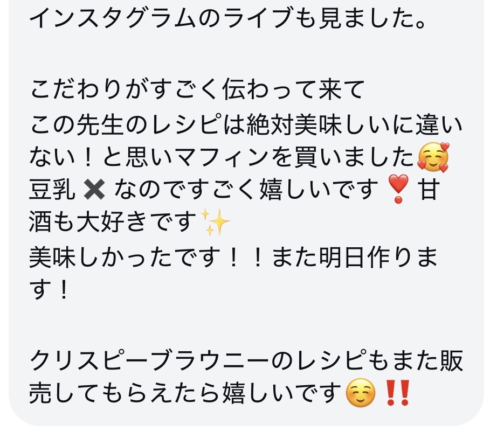Image resolution: width=504 pixels, height=438 pixels.
Task: Click the red double exclamation mark emoji
Action: click(397, 393)
